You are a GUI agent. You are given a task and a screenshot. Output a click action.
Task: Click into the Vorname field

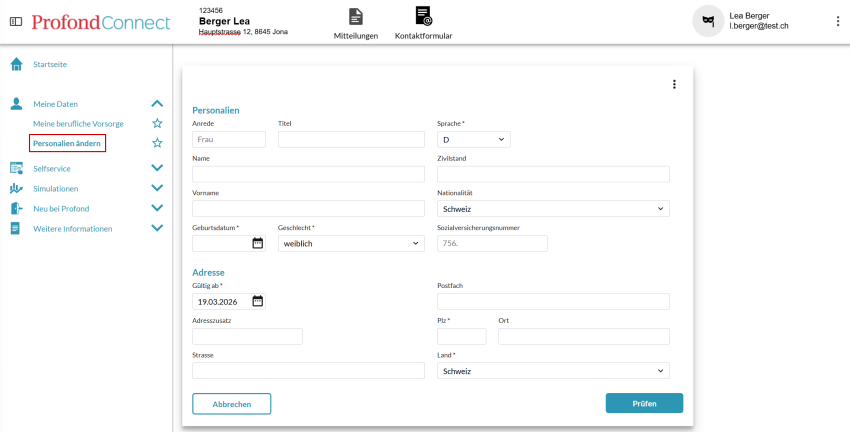pyautogui.click(x=308, y=209)
